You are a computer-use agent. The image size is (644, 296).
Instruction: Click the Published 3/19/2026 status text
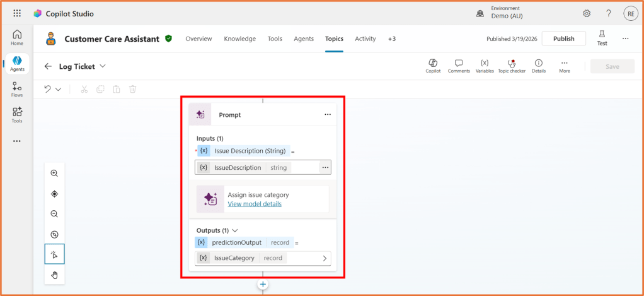click(x=512, y=38)
